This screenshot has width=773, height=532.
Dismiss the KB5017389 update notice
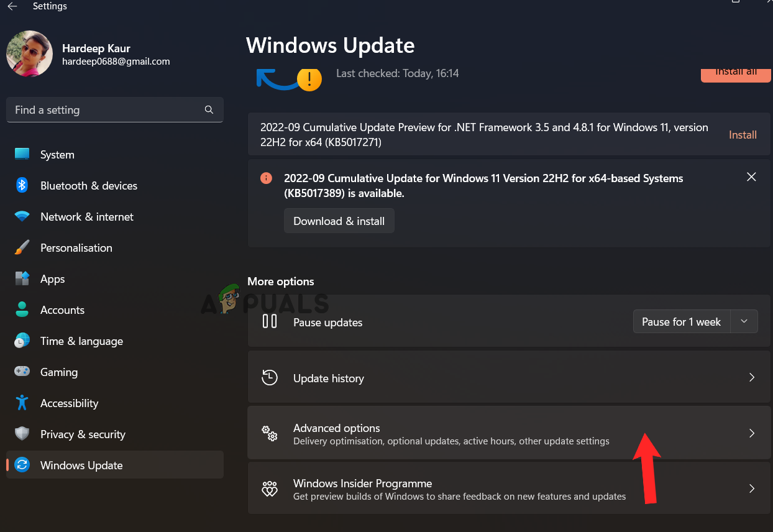pos(751,177)
